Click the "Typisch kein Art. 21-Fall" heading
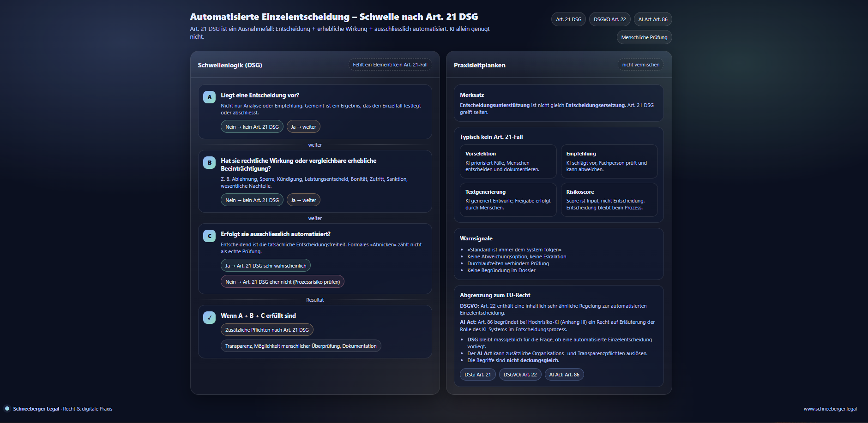This screenshot has height=423, width=868. click(491, 137)
